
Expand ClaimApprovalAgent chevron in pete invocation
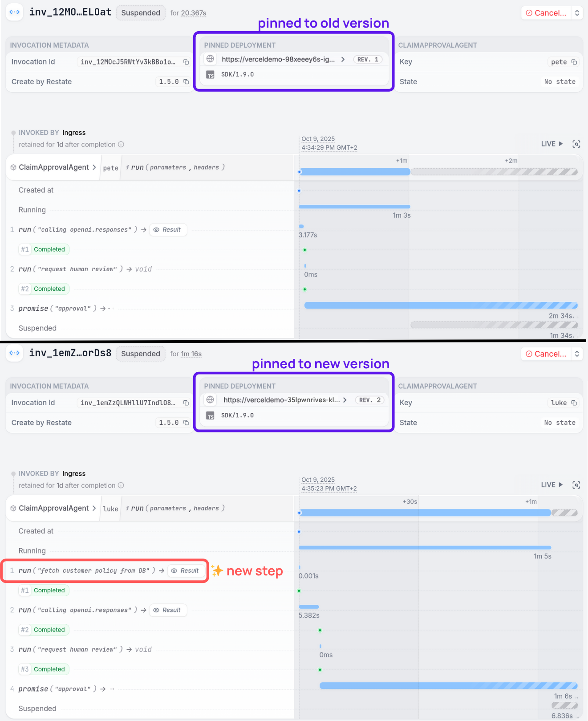click(x=94, y=167)
